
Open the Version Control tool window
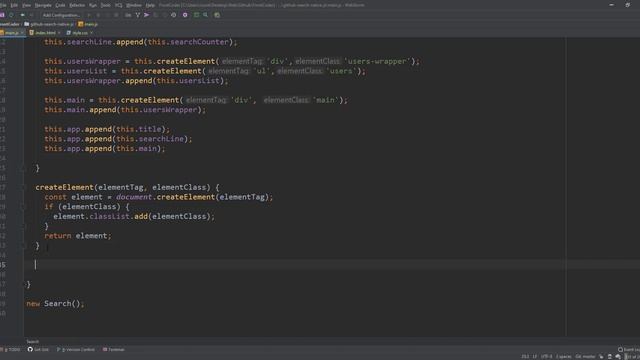[76, 350]
